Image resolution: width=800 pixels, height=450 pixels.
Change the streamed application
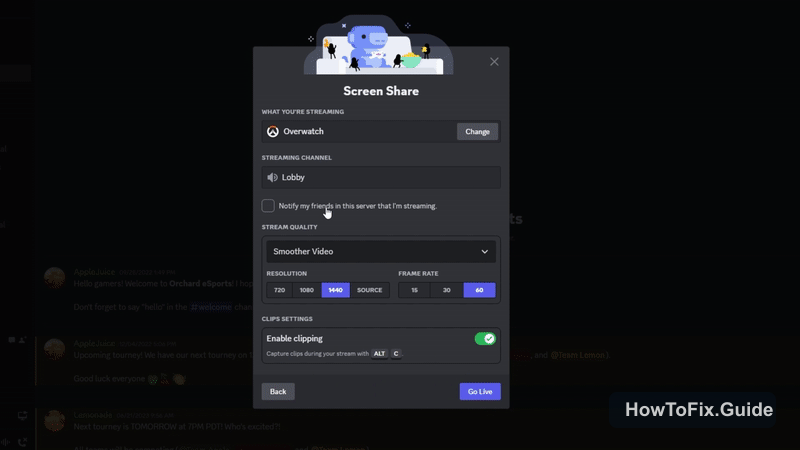coord(477,132)
